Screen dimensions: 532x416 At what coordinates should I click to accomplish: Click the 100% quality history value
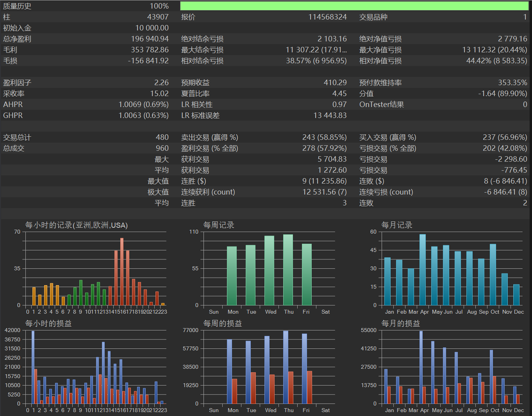(159, 6)
